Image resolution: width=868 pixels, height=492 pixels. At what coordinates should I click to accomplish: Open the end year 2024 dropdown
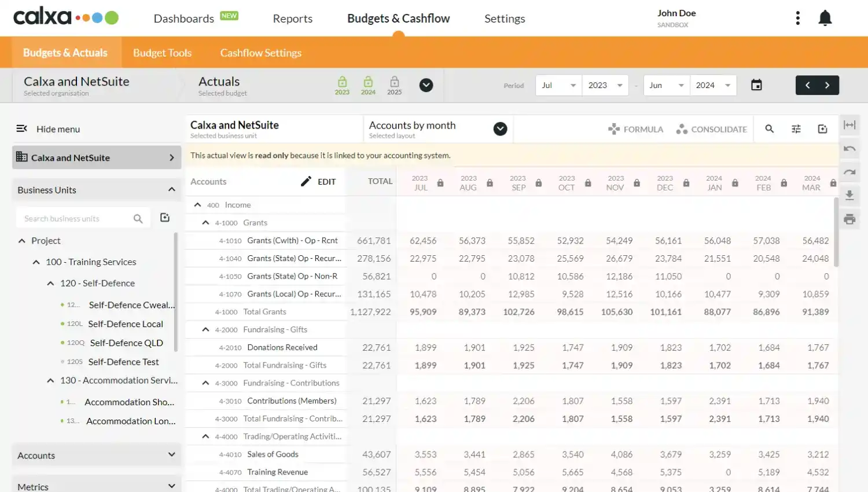(x=713, y=85)
